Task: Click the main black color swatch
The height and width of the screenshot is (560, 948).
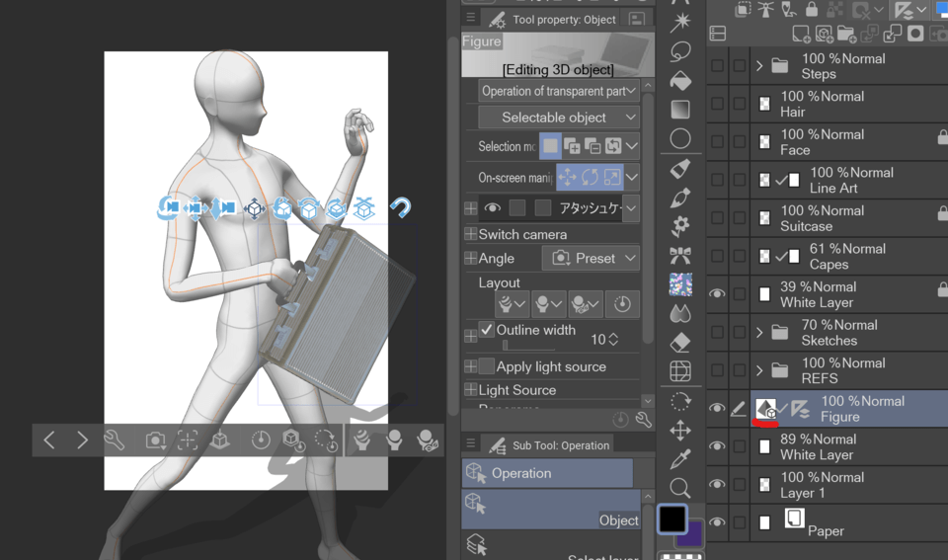Action: coord(672,519)
